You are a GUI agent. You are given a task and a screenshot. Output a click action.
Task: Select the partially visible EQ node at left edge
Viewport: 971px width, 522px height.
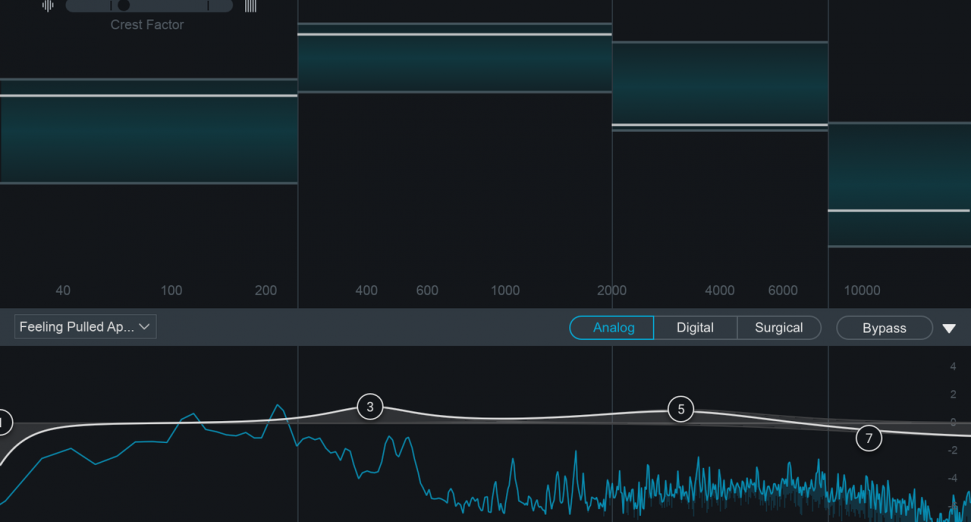3,424
